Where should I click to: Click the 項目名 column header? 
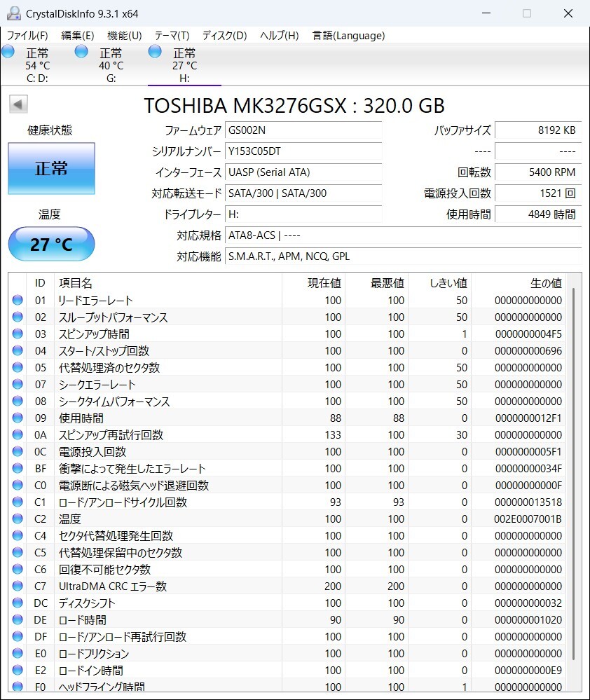pyautogui.click(x=167, y=282)
